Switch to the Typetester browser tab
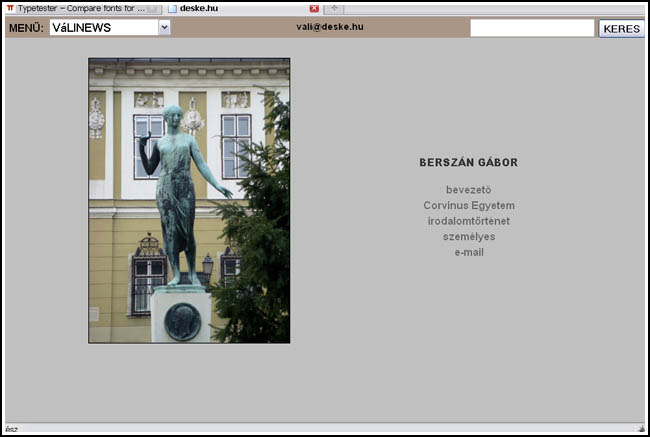This screenshot has height=437, width=650. [83, 8]
